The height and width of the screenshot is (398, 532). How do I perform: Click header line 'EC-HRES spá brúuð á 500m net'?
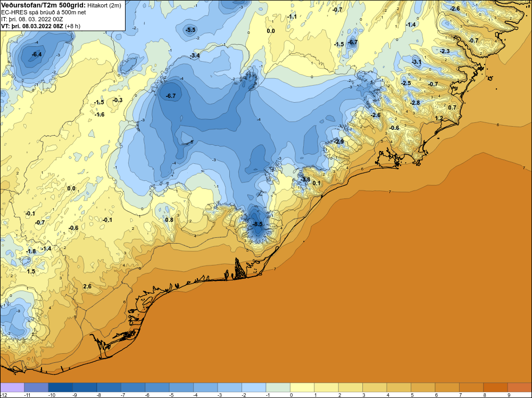click(44, 12)
